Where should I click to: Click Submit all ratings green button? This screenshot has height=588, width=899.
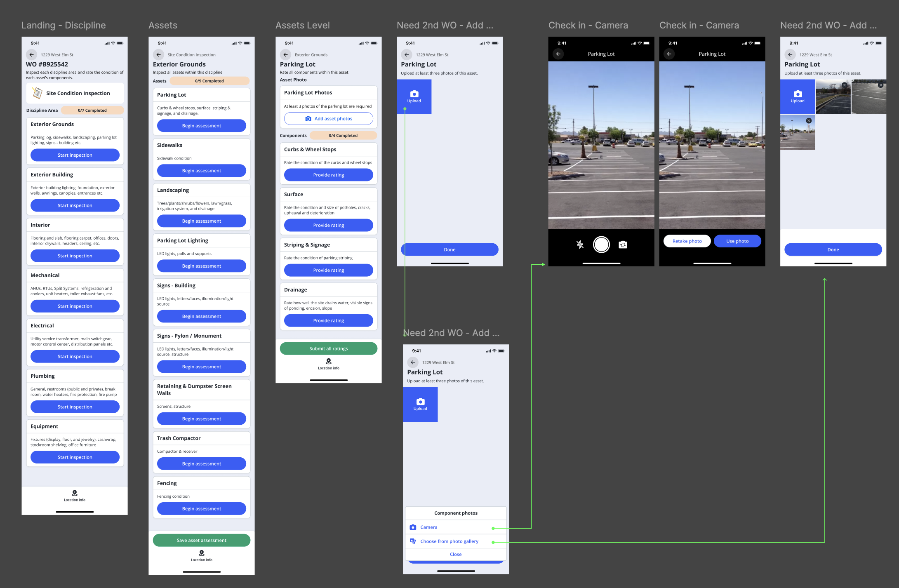pyautogui.click(x=329, y=348)
